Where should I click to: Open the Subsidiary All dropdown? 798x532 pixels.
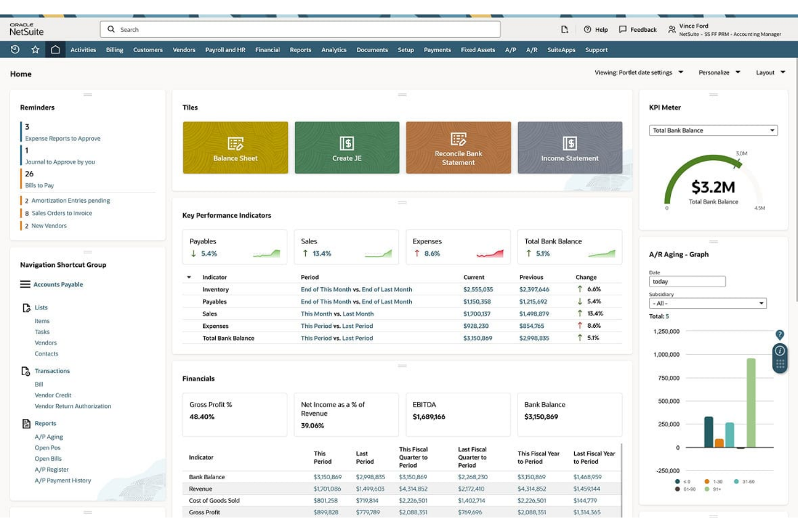(x=707, y=303)
